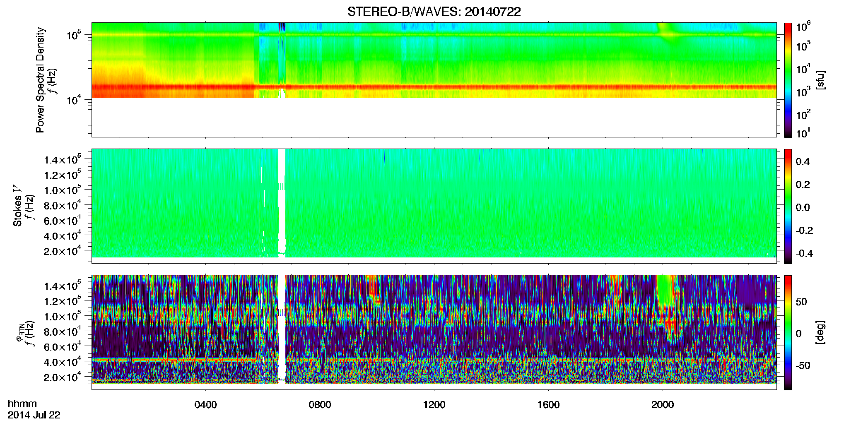Select the 2000 time axis label
868x447 pixels.
[663, 405]
